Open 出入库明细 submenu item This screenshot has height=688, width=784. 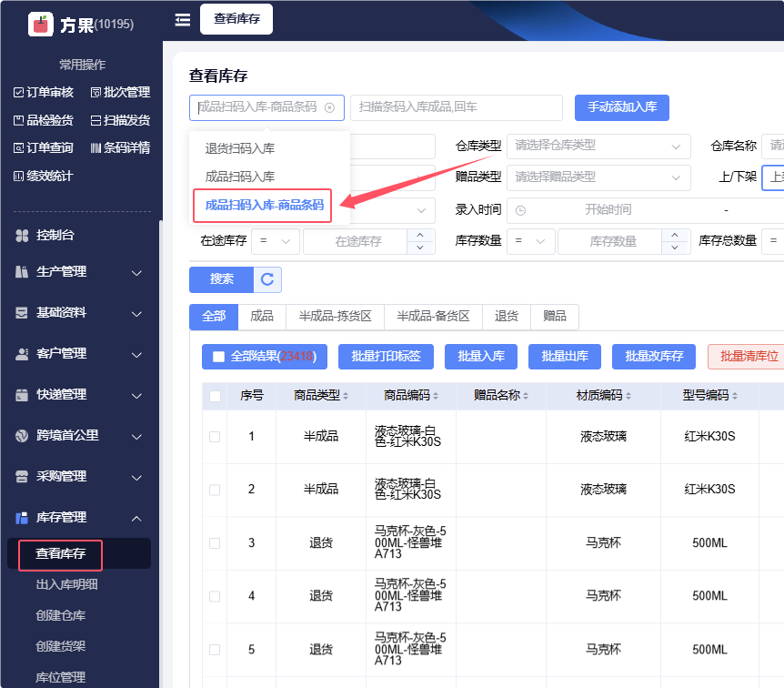66,584
